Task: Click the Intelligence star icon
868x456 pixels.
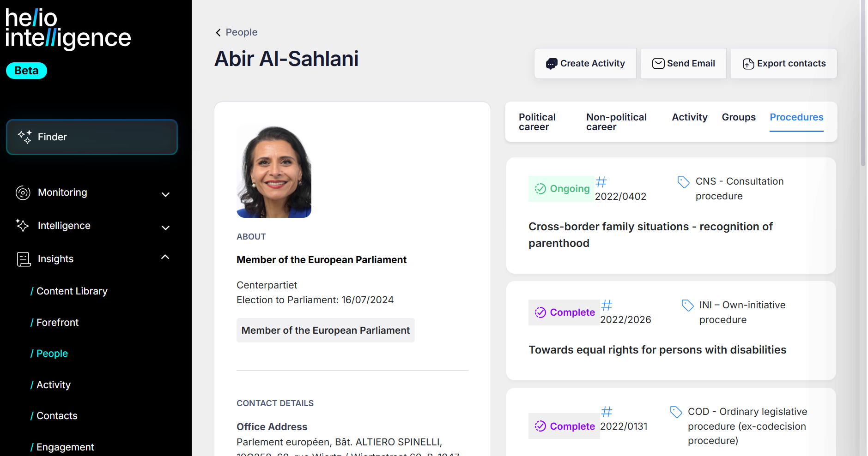Action: [x=22, y=226]
